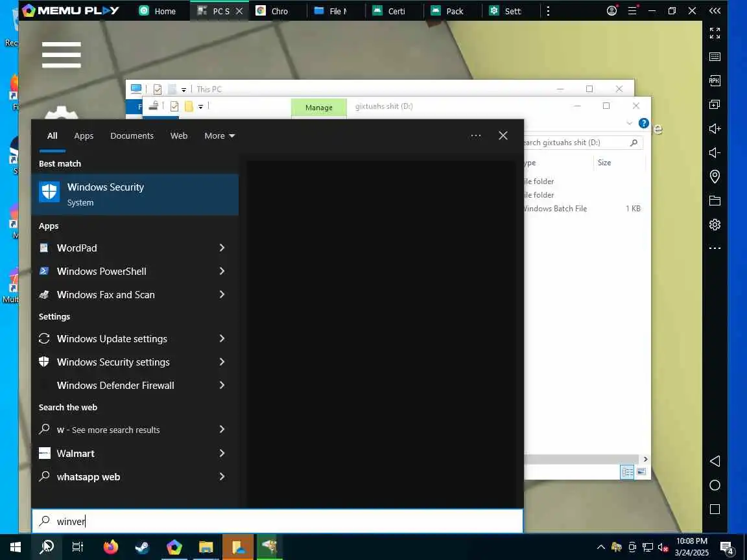Expand WordPad result options
747x560 pixels.
click(x=222, y=248)
